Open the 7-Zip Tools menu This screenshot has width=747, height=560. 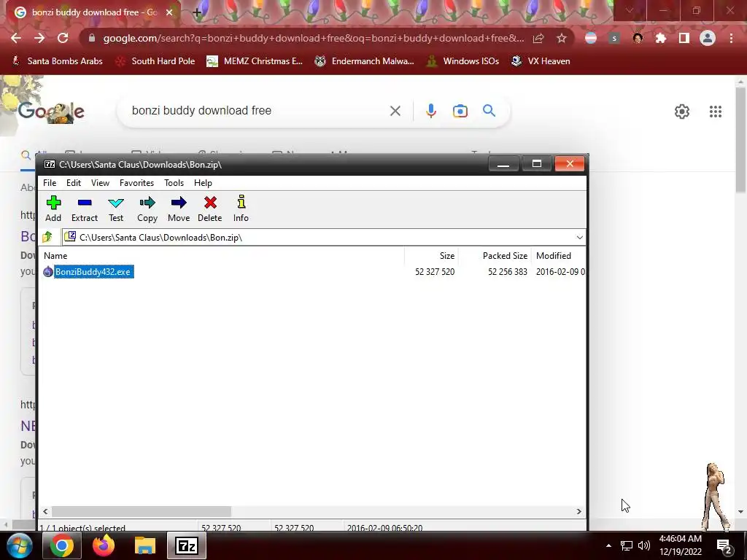[x=174, y=183]
